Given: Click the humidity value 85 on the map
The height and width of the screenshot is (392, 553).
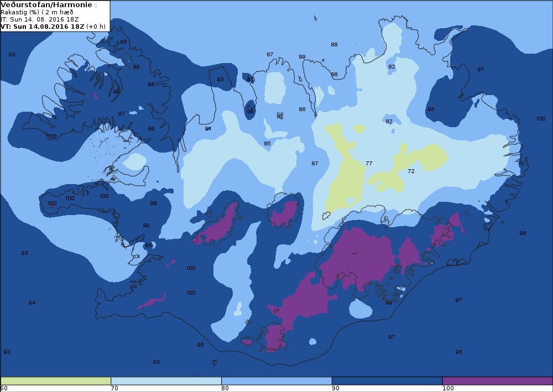Looking at the screenshot, I should coord(267,143).
